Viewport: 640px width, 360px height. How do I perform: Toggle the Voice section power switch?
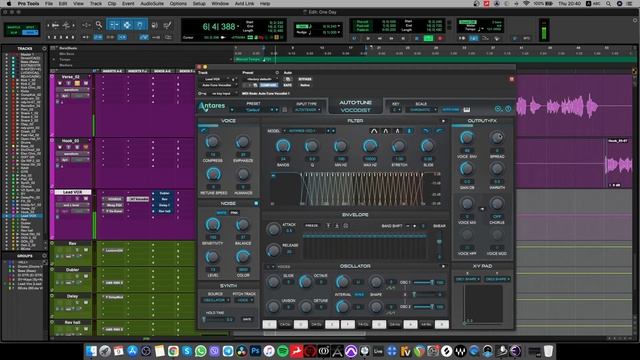203,130
